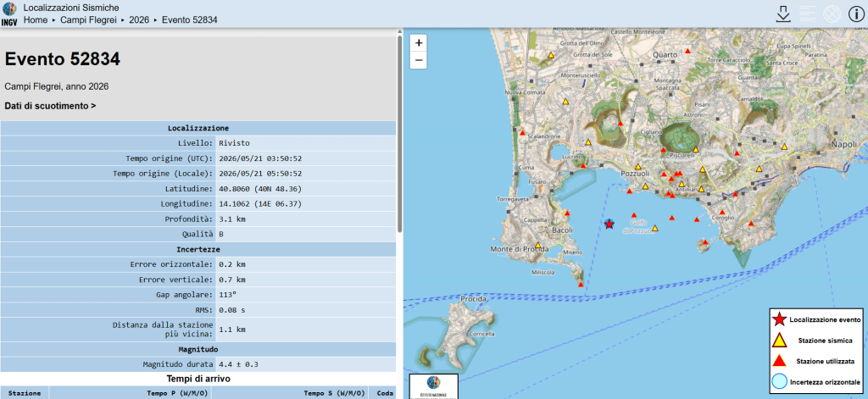Select red station triangle near Quarto
Image resolution: width=868 pixels, height=399 pixels.
pyautogui.click(x=688, y=51)
